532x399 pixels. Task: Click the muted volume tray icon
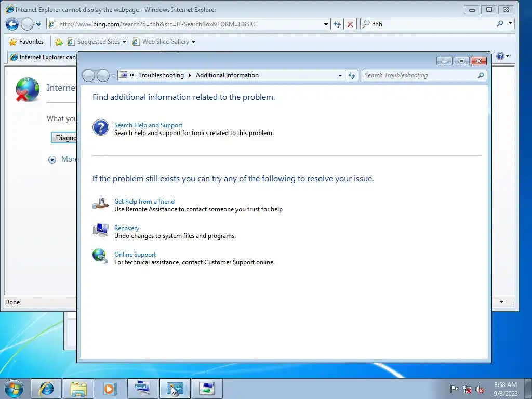point(480,389)
